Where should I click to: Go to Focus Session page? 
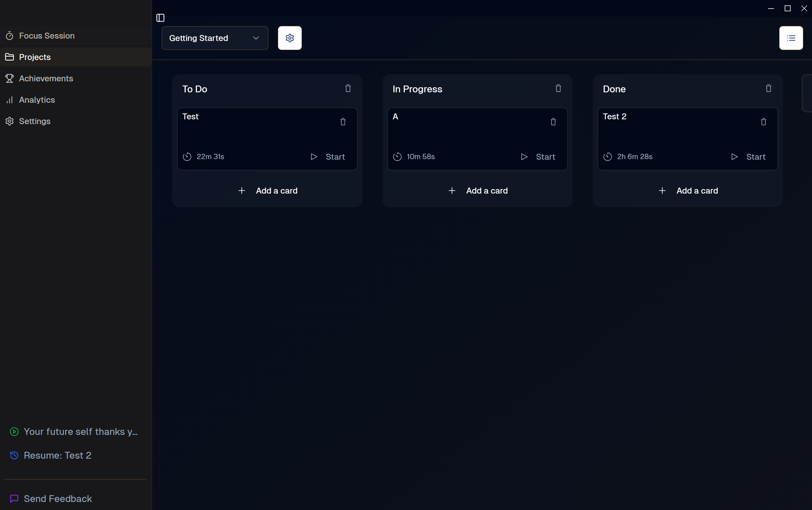point(47,36)
